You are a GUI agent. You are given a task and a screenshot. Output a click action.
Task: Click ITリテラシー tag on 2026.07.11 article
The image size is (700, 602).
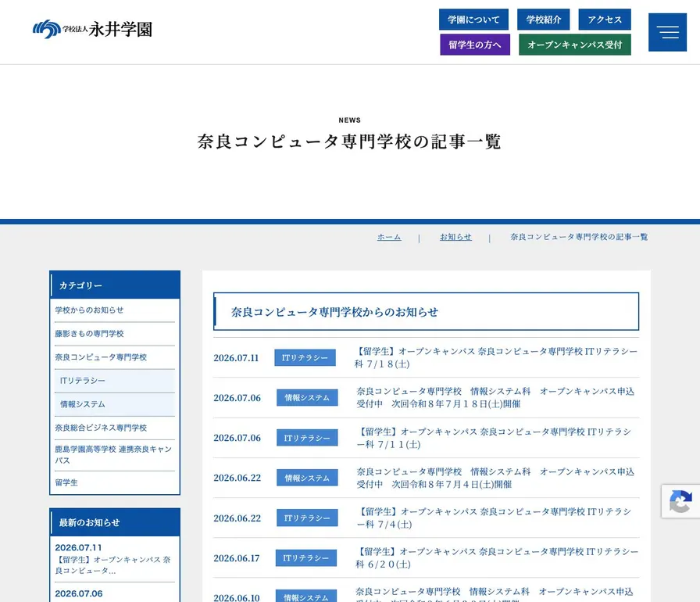(x=305, y=358)
